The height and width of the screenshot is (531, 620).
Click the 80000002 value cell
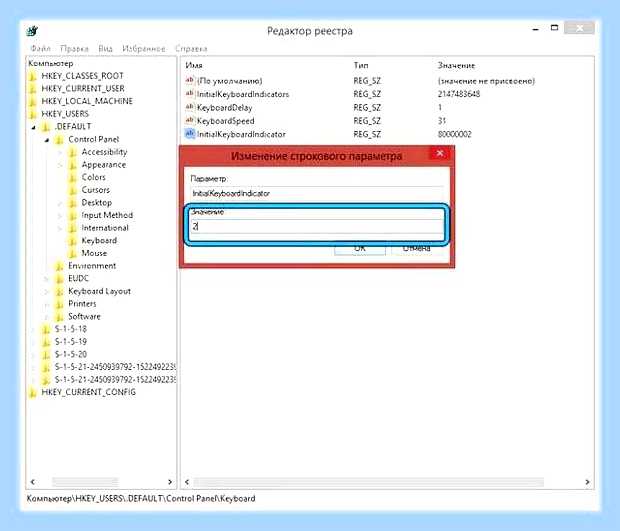tap(455, 134)
